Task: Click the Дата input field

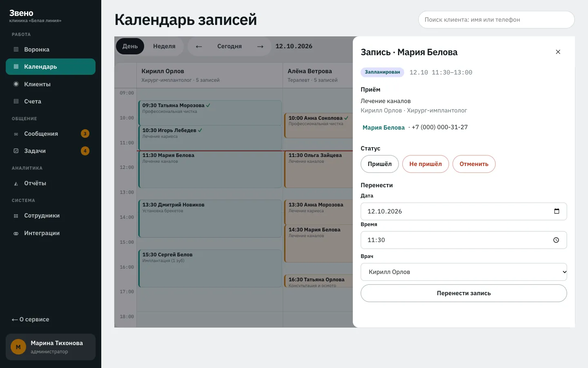Action: pos(464,211)
